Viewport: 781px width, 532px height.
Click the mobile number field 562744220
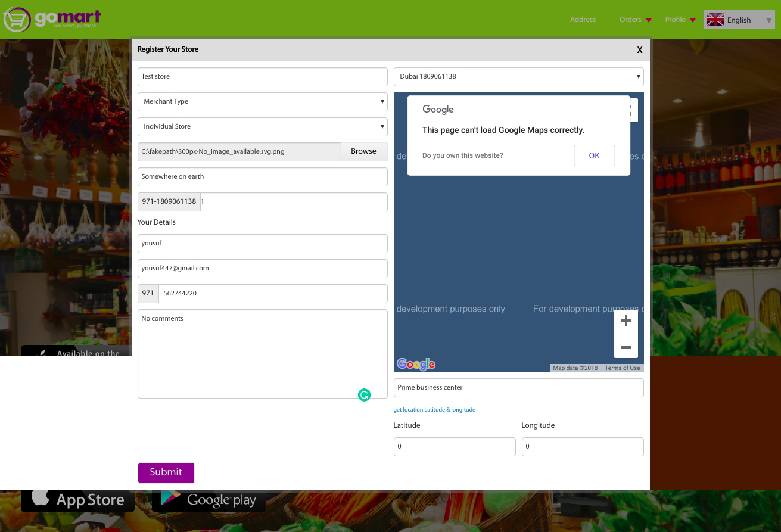click(x=273, y=294)
